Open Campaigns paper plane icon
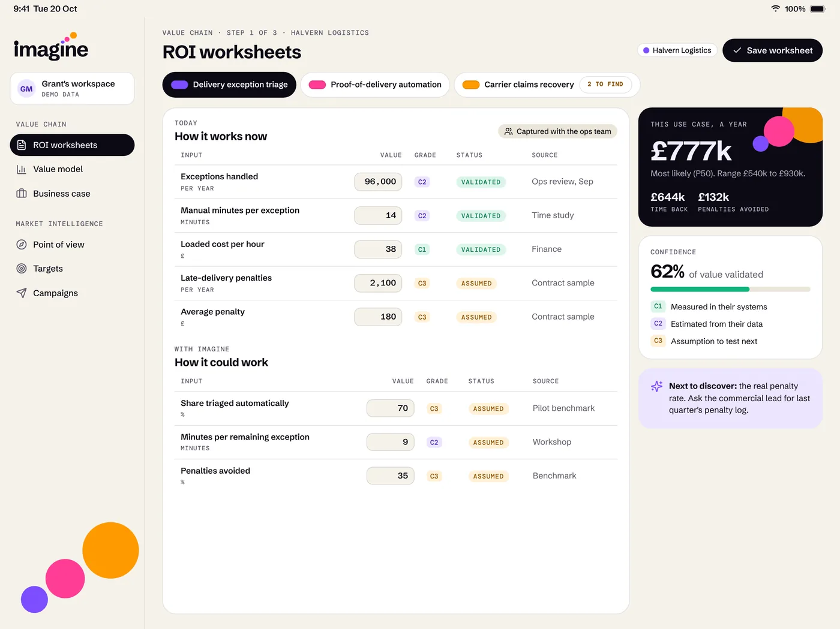 point(22,293)
